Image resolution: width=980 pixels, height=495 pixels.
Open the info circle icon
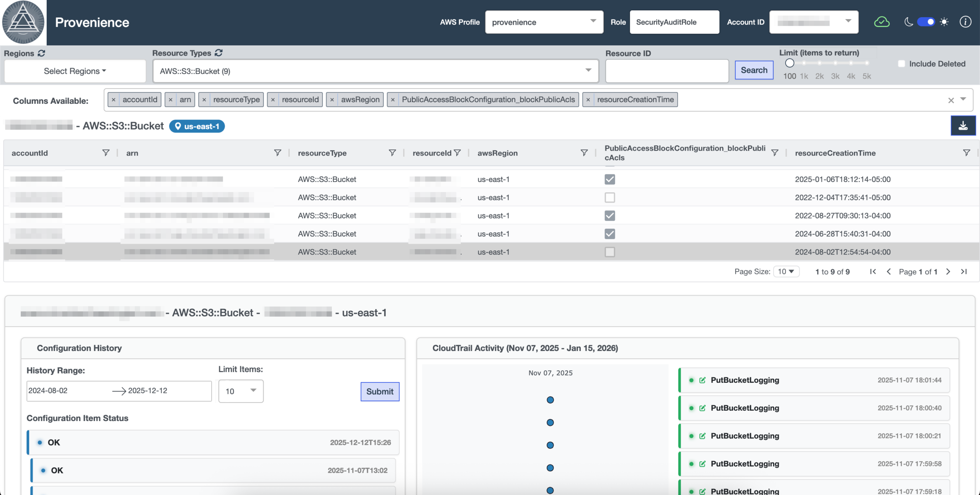965,22
